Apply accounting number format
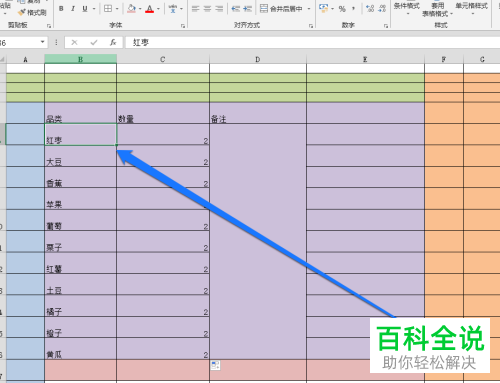 [323, 8]
